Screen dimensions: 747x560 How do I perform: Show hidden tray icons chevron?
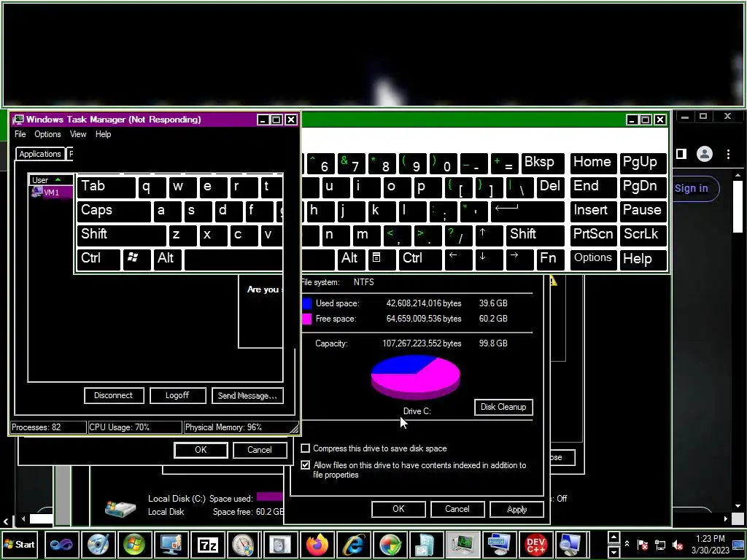click(x=627, y=544)
